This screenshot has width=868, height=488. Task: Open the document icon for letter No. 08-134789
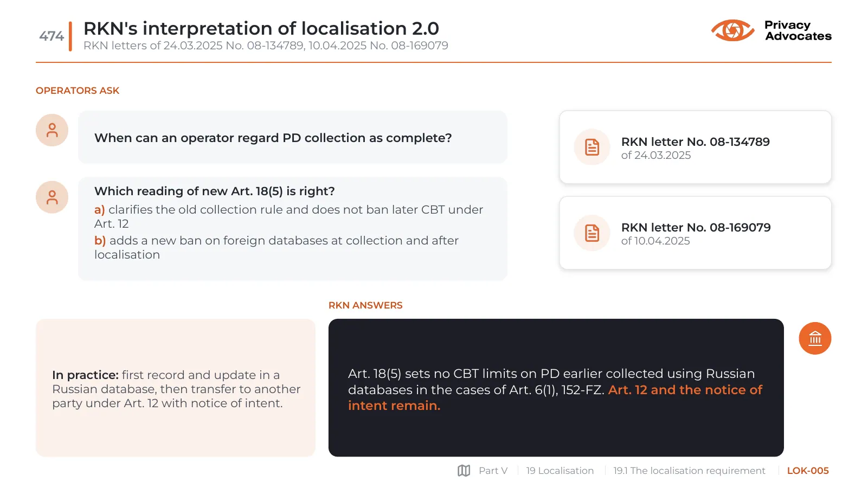tap(592, 147)
